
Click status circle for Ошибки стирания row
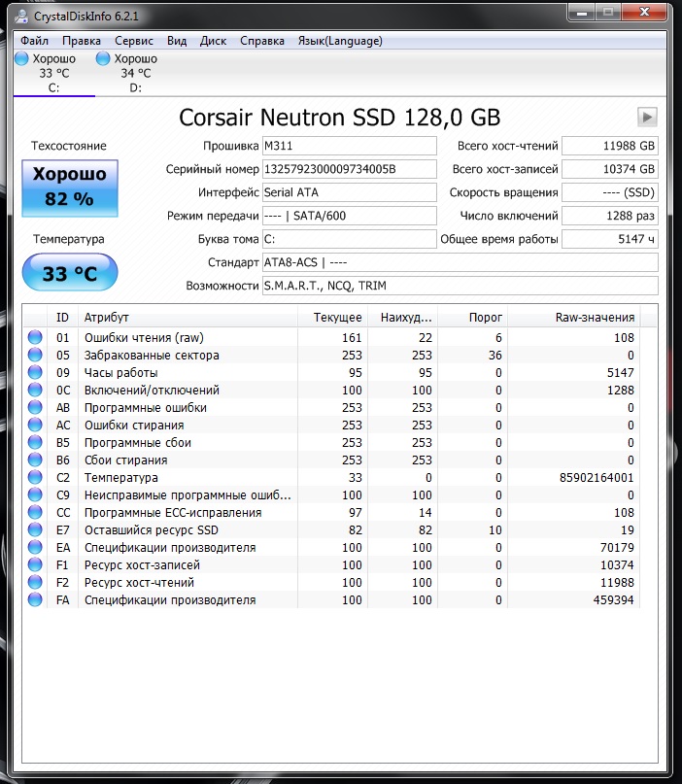pyautogui.click(x=35, y=425)
